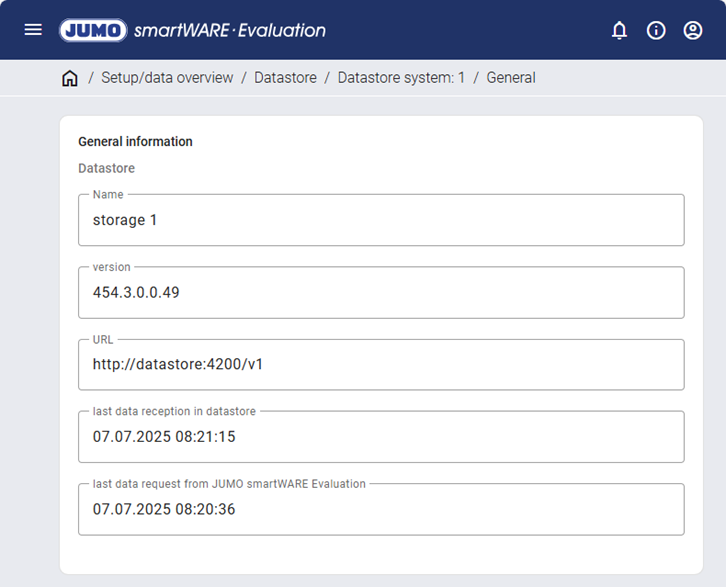This screenshot has width=726, height=587.
Task: Open the notifications bell
Action: [619, 30]
